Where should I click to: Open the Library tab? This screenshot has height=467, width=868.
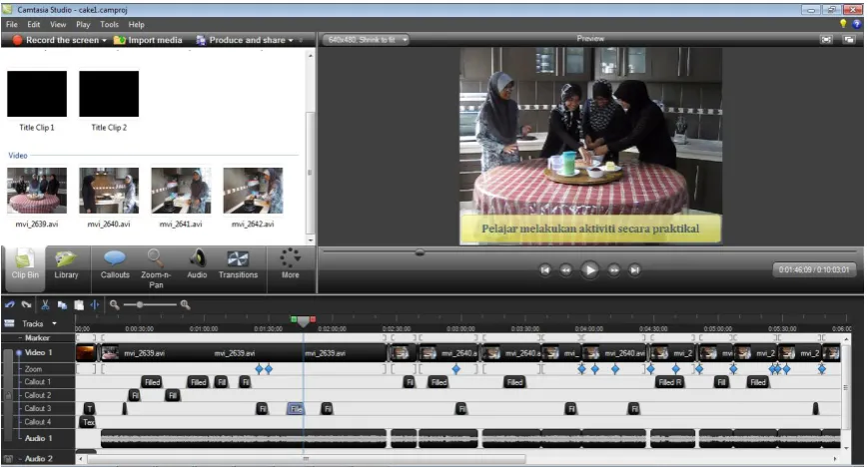66,264
